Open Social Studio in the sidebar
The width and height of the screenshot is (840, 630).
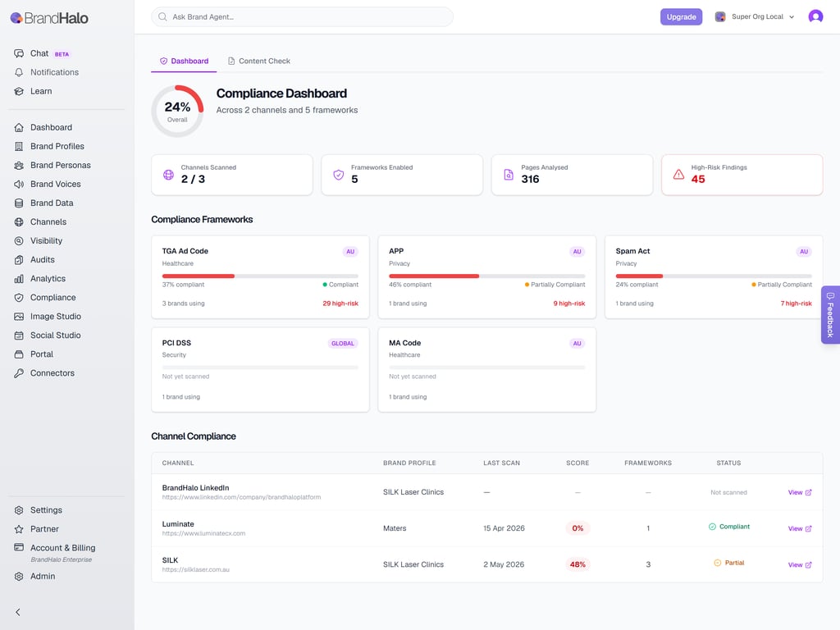[x=56, y=336]
